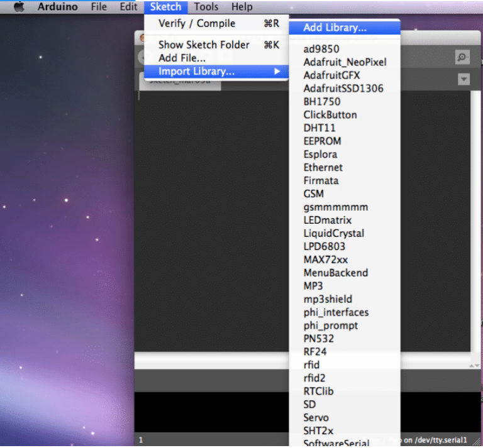The height and width of the screenshot is (448, 483).
Task: Import the RTClib library
Action: pyautogui.click(x=318, y=391)
